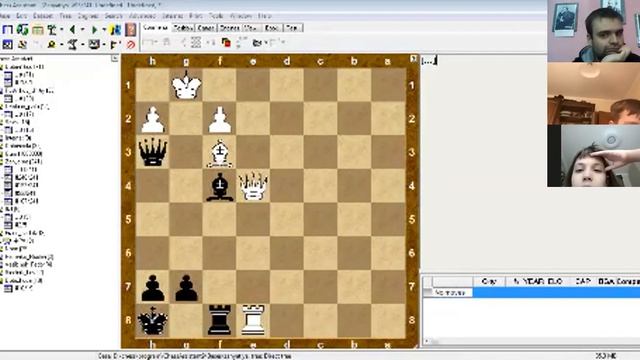
Task: Click the notation placeholder in the moves pane
Action: (429, 60)
